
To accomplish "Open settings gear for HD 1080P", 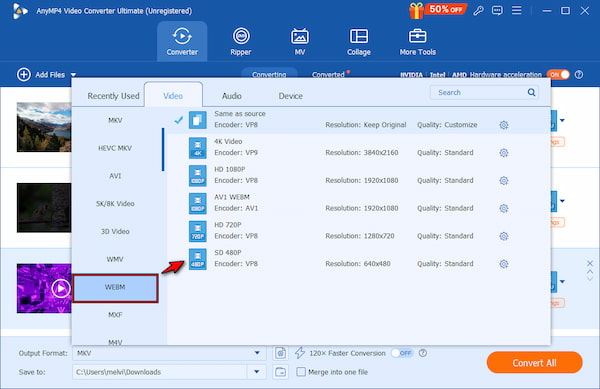I will [x=504, y=181].
